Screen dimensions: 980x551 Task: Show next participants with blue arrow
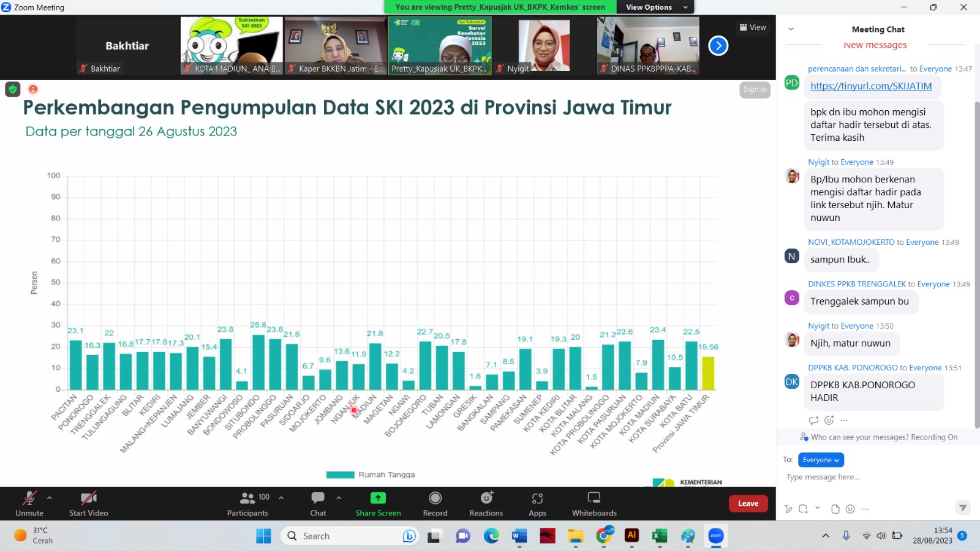click(x=718, y=46)
